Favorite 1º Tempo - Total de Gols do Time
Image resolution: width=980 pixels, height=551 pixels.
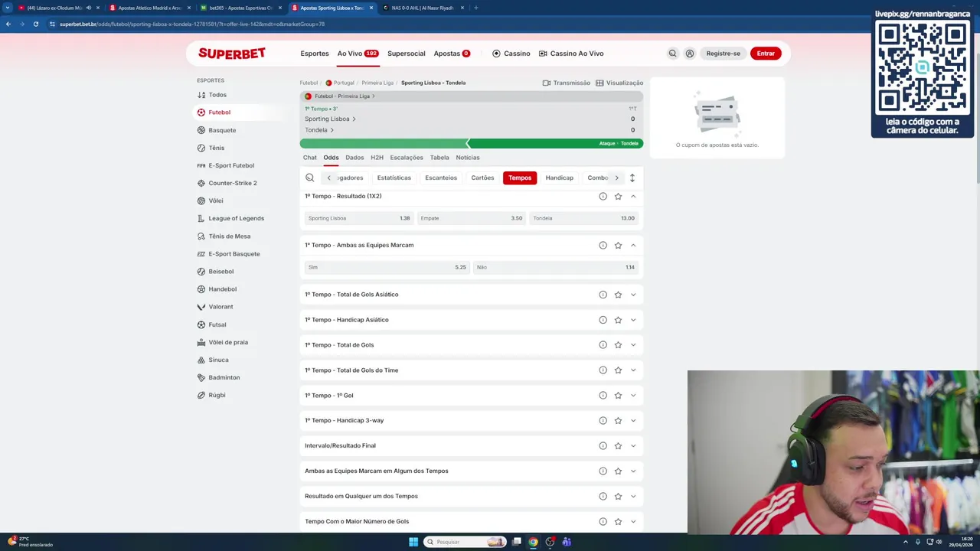(618, 370)
